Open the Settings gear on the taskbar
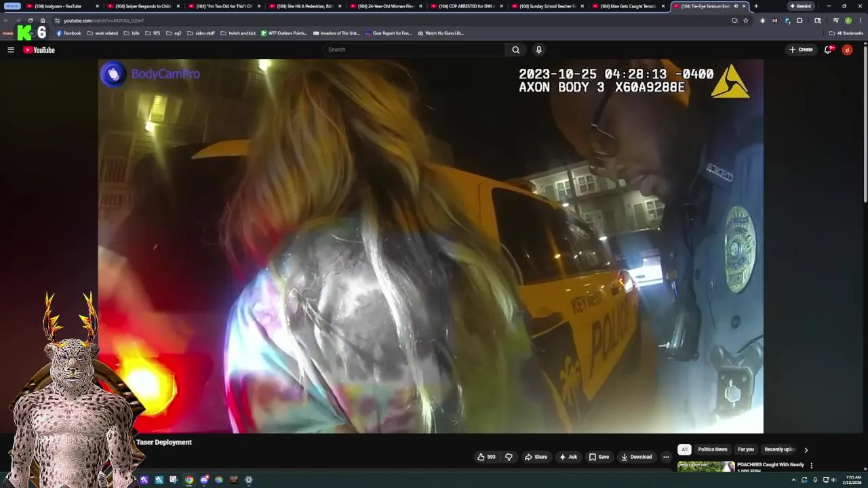This screenshot has height=488, width=868. (x=249, y=480)
